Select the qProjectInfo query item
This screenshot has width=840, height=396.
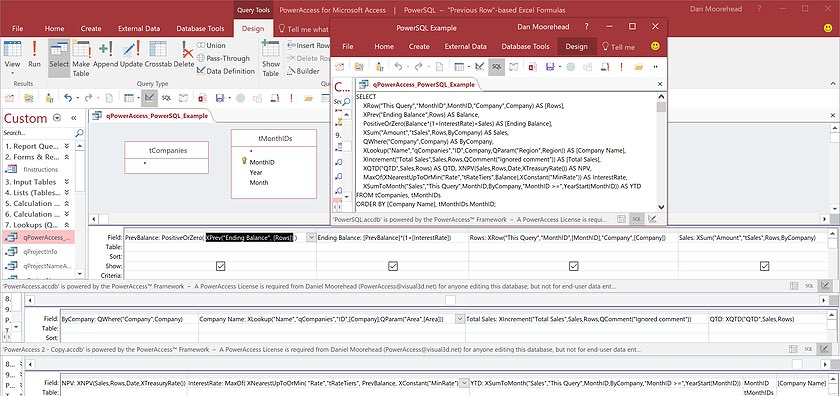(39, 252)
